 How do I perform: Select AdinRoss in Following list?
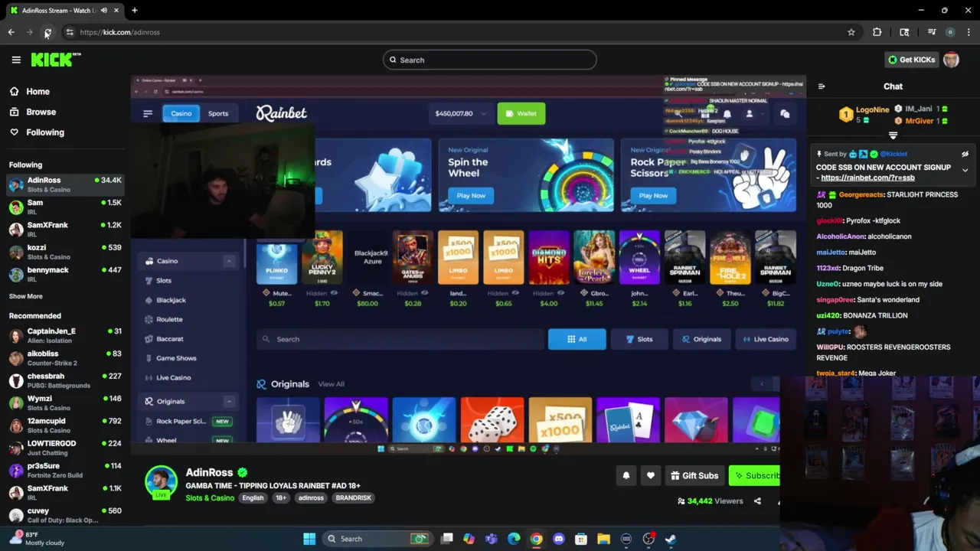(x=64, y=184)
